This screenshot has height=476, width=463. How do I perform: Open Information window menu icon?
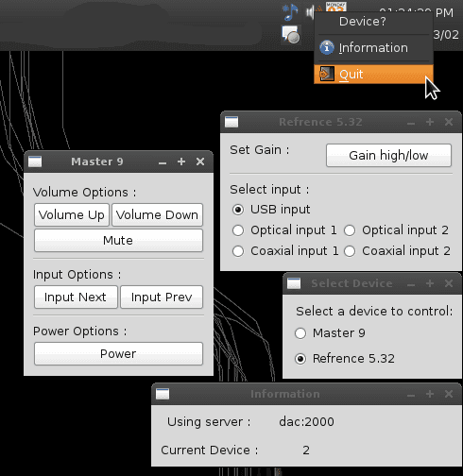click(163, 394)
